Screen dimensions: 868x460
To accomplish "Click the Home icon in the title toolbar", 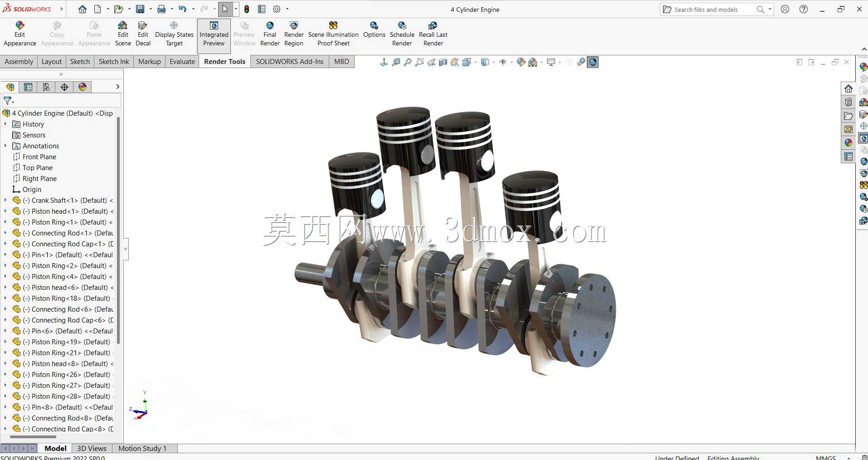I will (83, 9).
